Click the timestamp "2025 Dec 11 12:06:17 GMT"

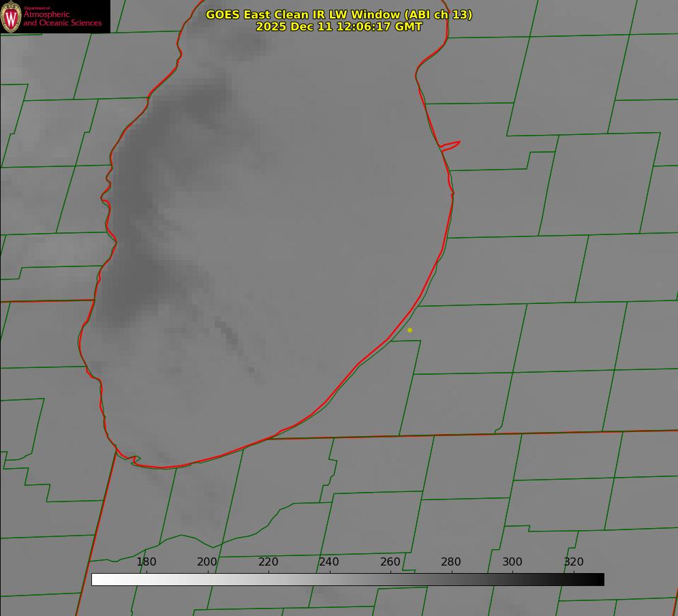[x=339, y=27]
